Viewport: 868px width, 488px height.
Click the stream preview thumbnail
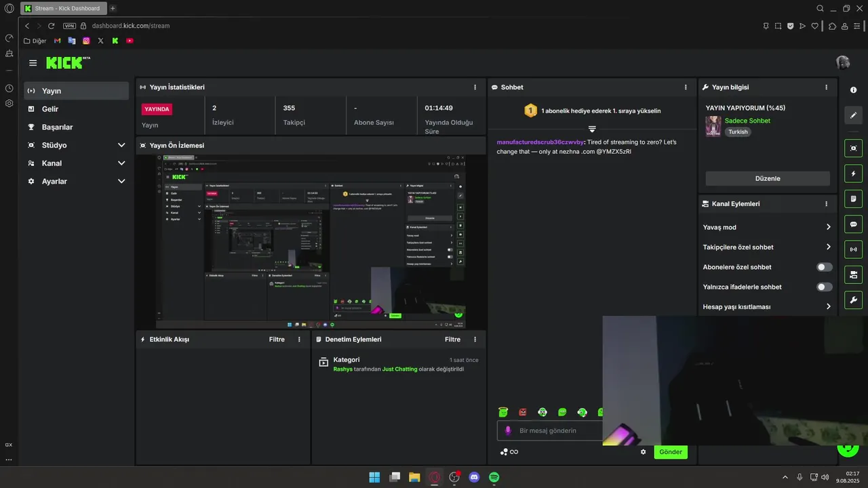(311, 241)
